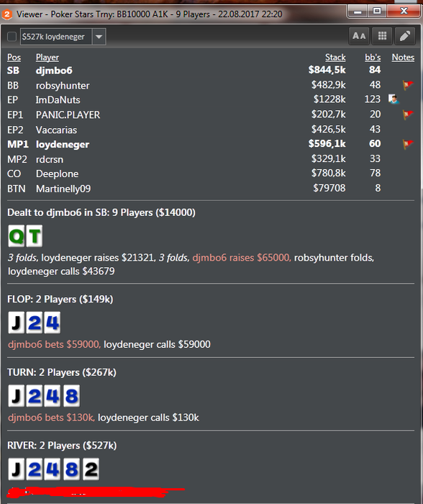Image resolution: width=423 pixels, height=504 pixels.
Task: Open the player note icon for ImDaNuts
Action: coord(394,99)
